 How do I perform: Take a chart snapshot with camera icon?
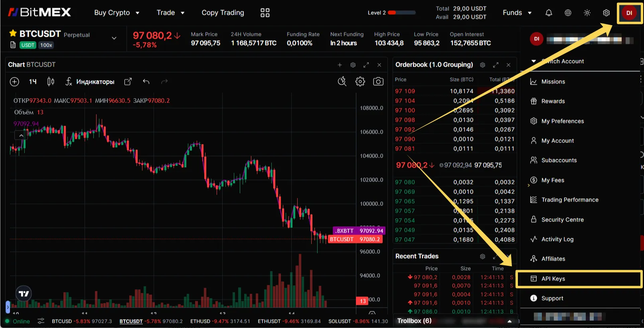click(x=378, y=82)
